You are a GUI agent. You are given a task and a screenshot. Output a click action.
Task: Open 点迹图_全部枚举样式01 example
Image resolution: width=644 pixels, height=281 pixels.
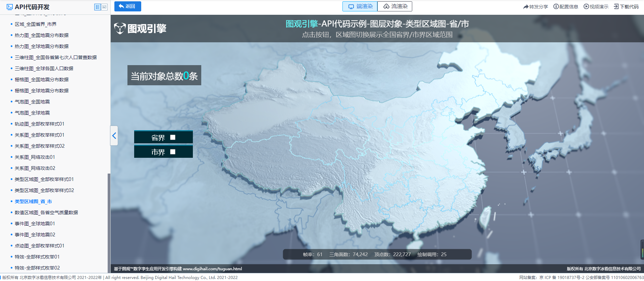(40, 246)
